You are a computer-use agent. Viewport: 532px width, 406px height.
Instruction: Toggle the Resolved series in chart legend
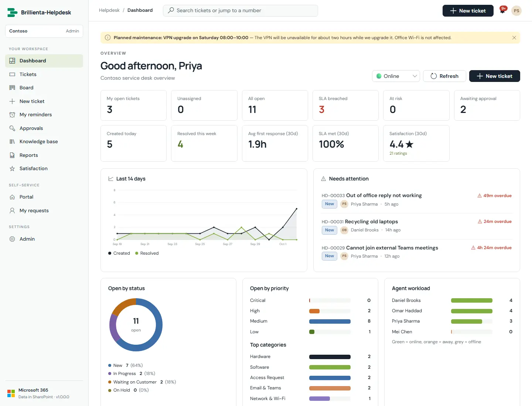coord(147,253)
